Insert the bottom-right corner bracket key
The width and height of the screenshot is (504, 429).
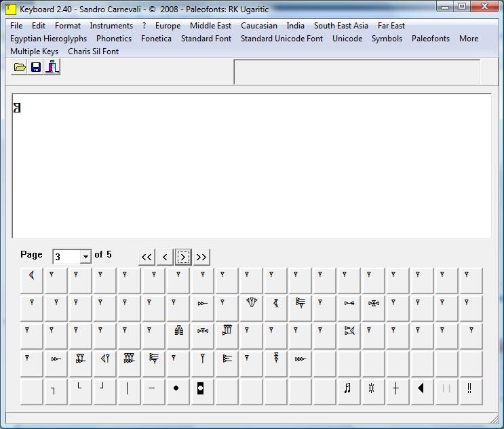coord(104,392)
